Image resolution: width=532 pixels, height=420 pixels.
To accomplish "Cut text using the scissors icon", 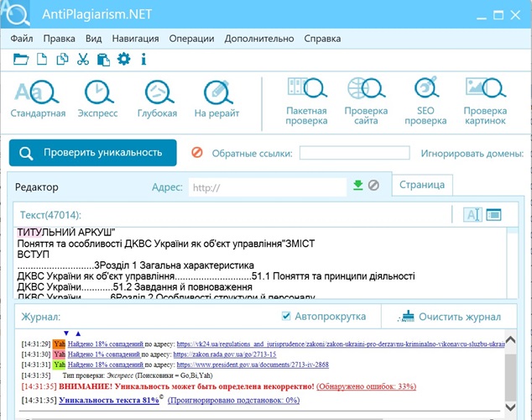I will pyautogui.click(x=83, y=60).
